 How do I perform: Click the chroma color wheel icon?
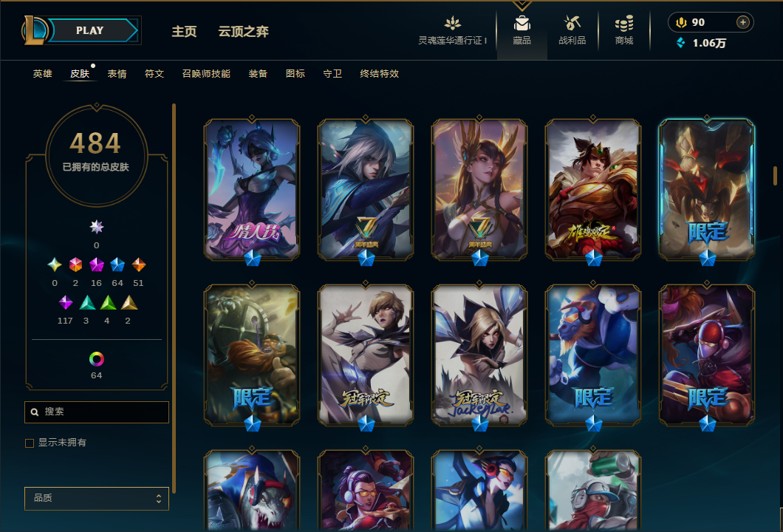(x=96, y=358)
